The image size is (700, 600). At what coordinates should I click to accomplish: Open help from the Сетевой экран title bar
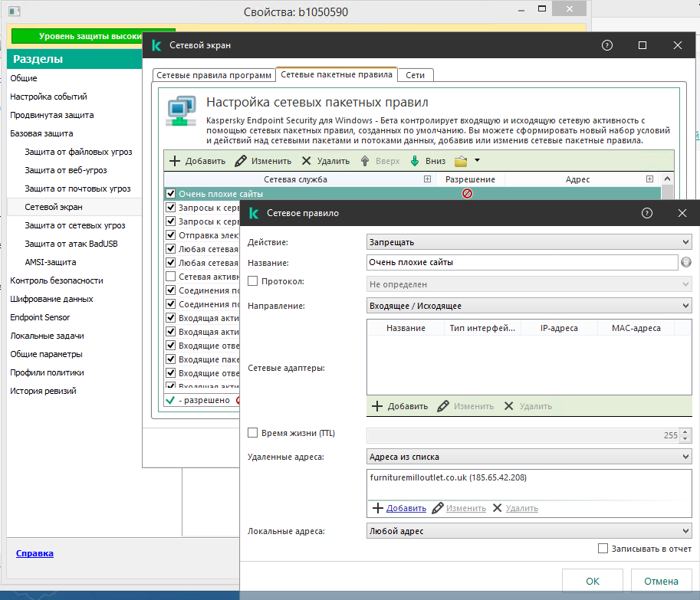point(607,45)
